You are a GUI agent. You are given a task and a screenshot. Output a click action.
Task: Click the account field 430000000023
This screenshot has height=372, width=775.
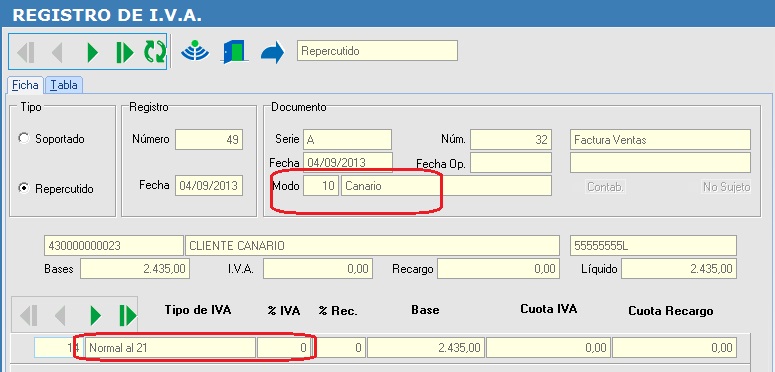(x=114, y=246)
